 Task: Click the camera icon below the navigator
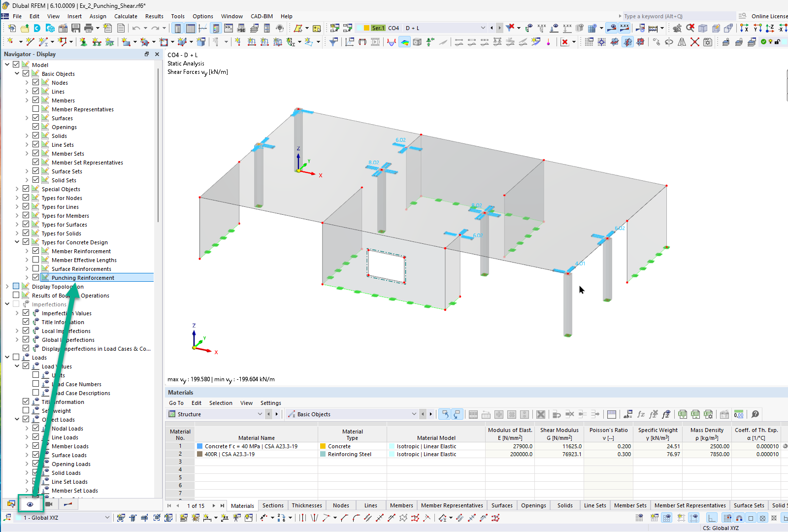point(49,504)
